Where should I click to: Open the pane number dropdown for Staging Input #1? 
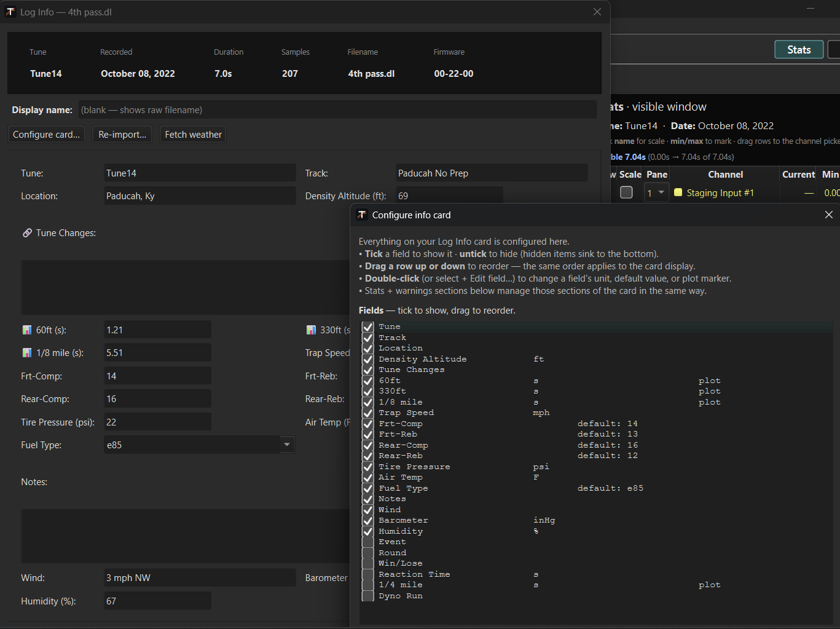click(656, 192)
